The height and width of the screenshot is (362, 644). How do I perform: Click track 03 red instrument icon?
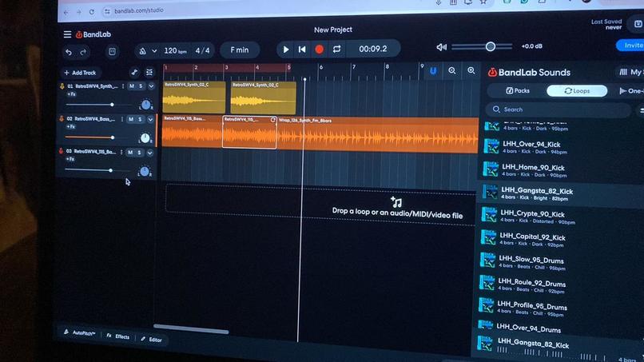click(x=61, y=151)
